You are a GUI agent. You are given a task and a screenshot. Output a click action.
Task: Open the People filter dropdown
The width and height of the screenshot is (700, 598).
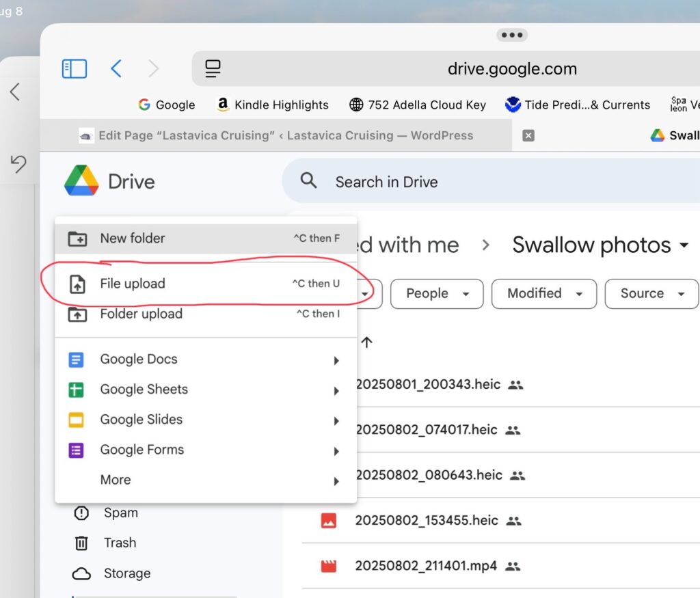pos(437,294)
